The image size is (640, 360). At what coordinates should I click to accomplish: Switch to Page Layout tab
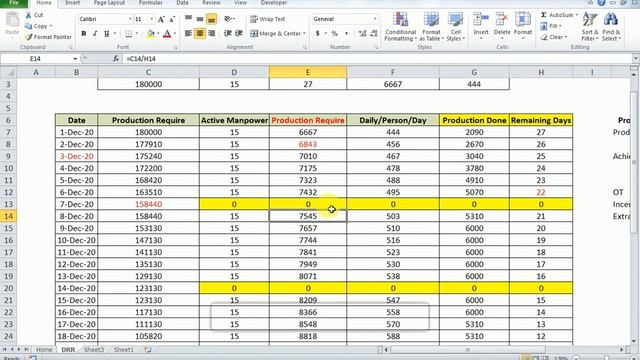[109, 3]
